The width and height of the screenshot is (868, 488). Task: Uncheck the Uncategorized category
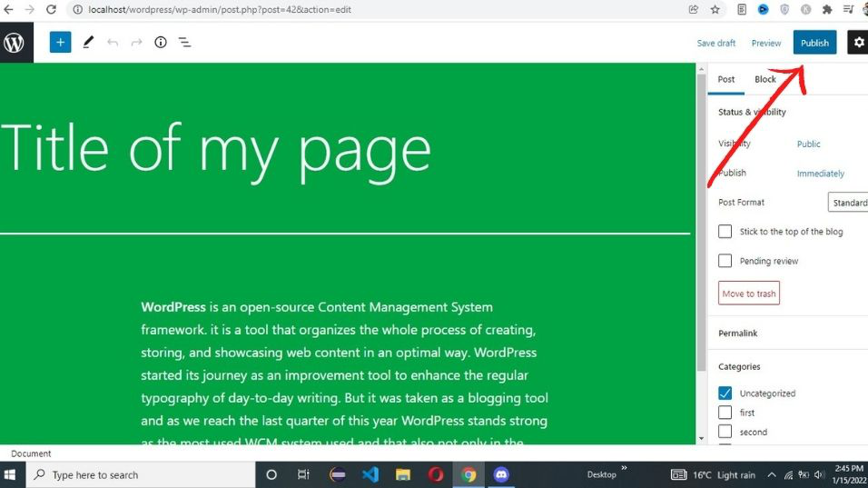click(x=725, y=393)
